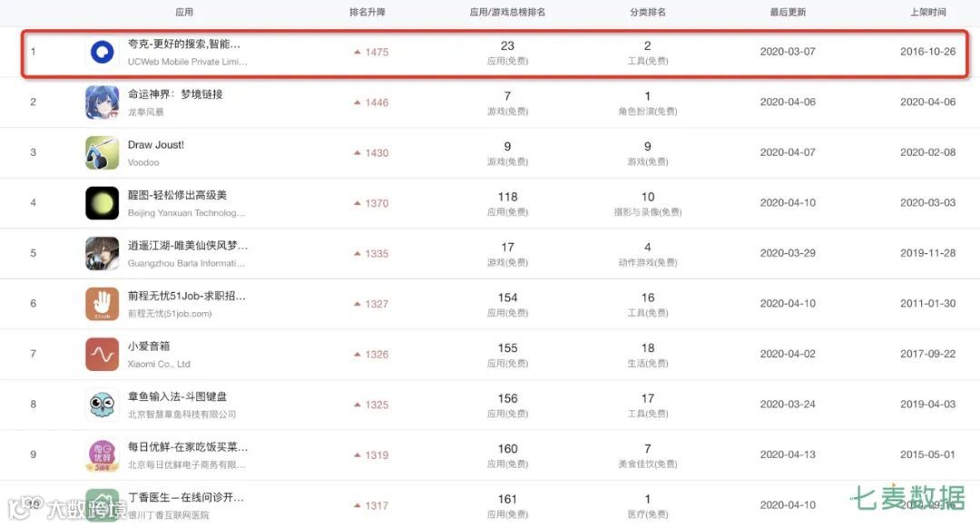Select rank change value 1335
The width and height of the screenshot is (980, 527).
[377, 253]
